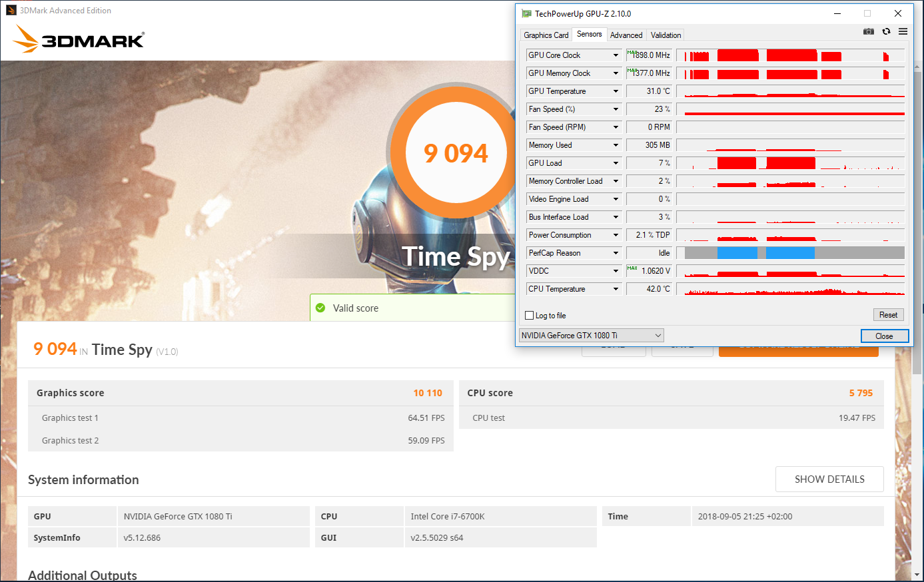
Task: Click the CPU Temperature history graph
Action: point(790,289)
